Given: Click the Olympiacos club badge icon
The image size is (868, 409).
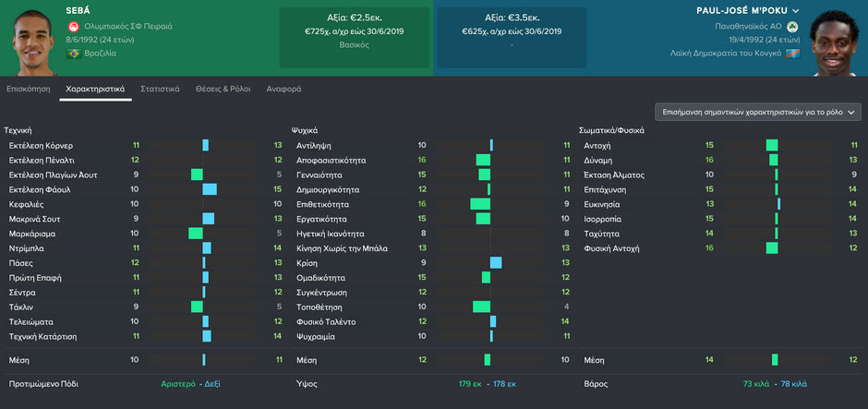Looking at the screenshot, I should pos(72,27).
